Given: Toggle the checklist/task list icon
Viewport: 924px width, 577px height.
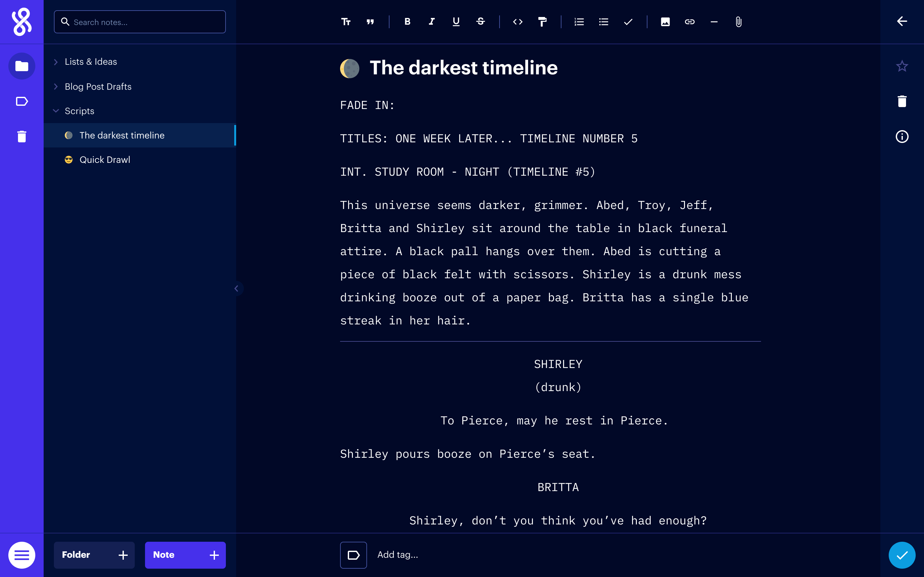Looking at the screenshot, I should pos(627,22).
